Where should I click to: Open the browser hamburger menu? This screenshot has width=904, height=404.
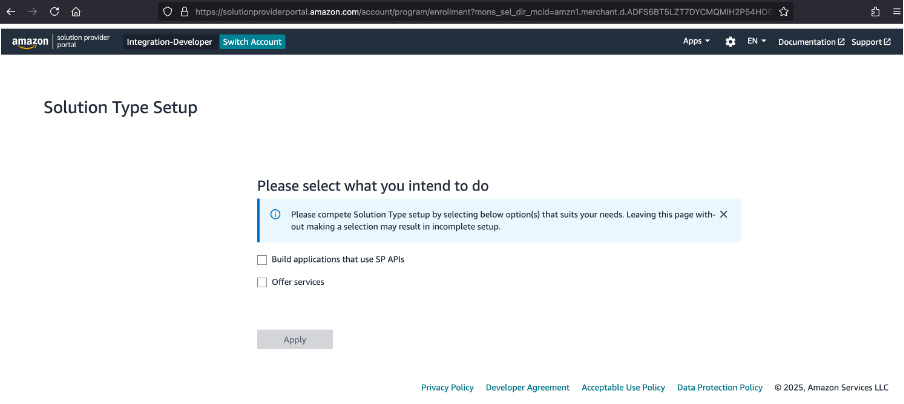(895, 12)
